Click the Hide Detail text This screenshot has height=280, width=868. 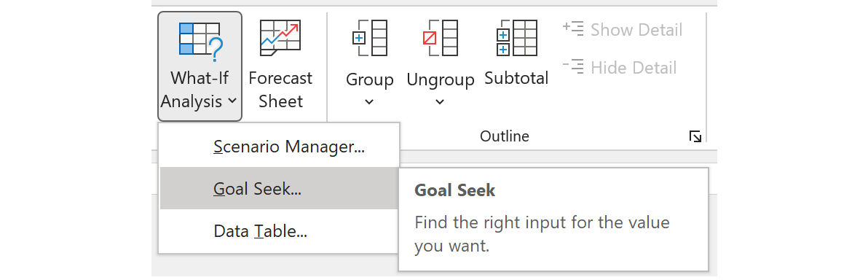[634, 68]
